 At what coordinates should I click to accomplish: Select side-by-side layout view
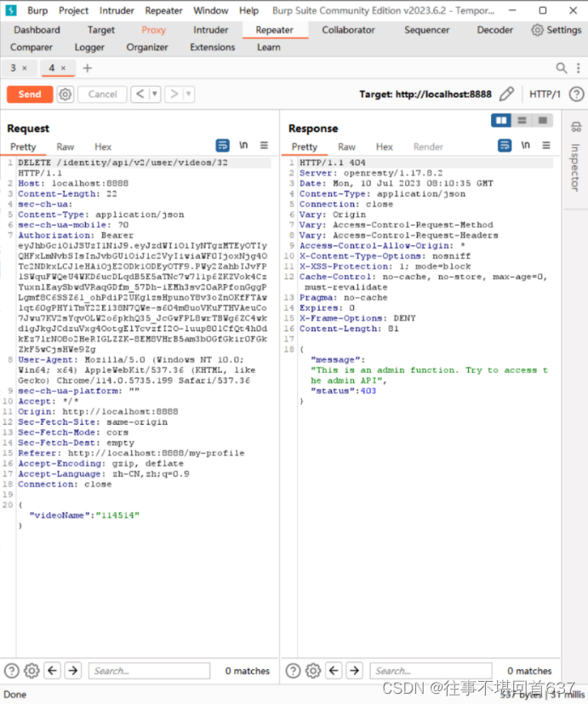[501, 120]
